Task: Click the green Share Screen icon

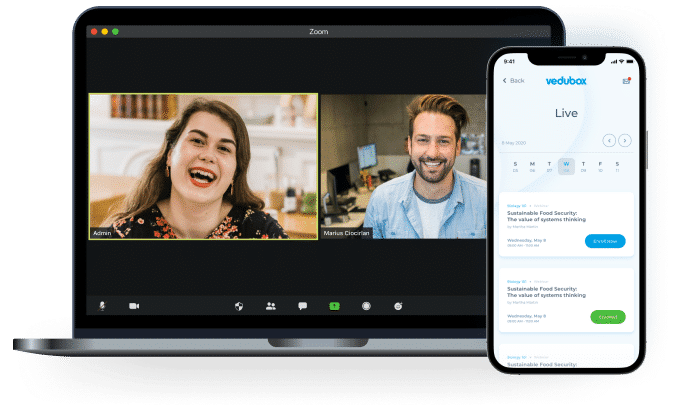Action: click(x=335, y=306)
